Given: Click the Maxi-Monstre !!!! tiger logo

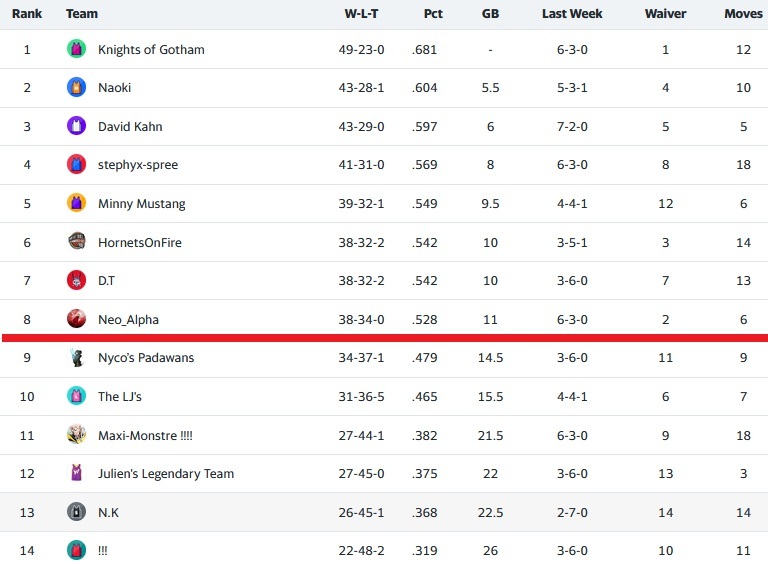Looking at the screenshot, I should 76,435.
